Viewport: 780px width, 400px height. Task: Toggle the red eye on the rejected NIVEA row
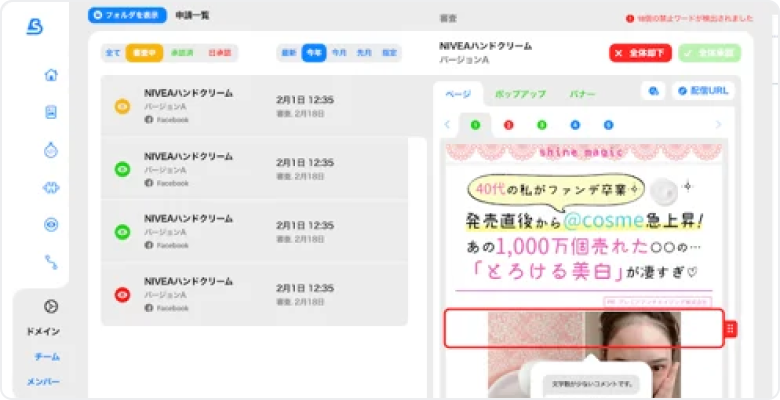pos(122,295)
